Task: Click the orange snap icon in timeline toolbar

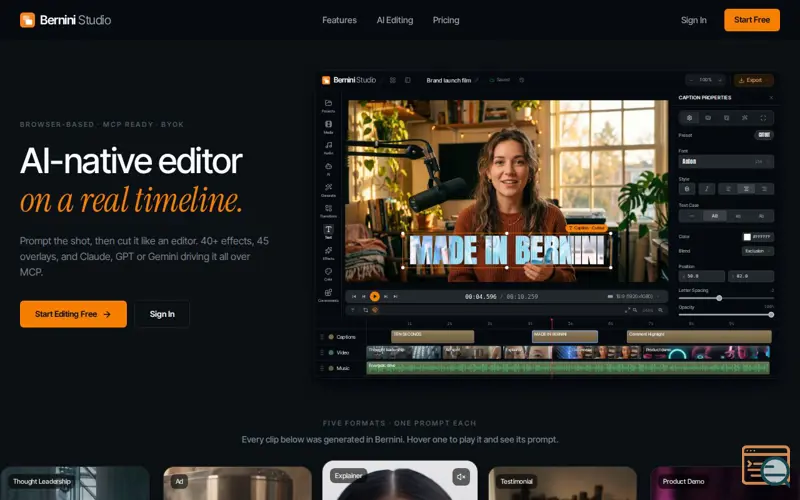Action: coord(375,310)
